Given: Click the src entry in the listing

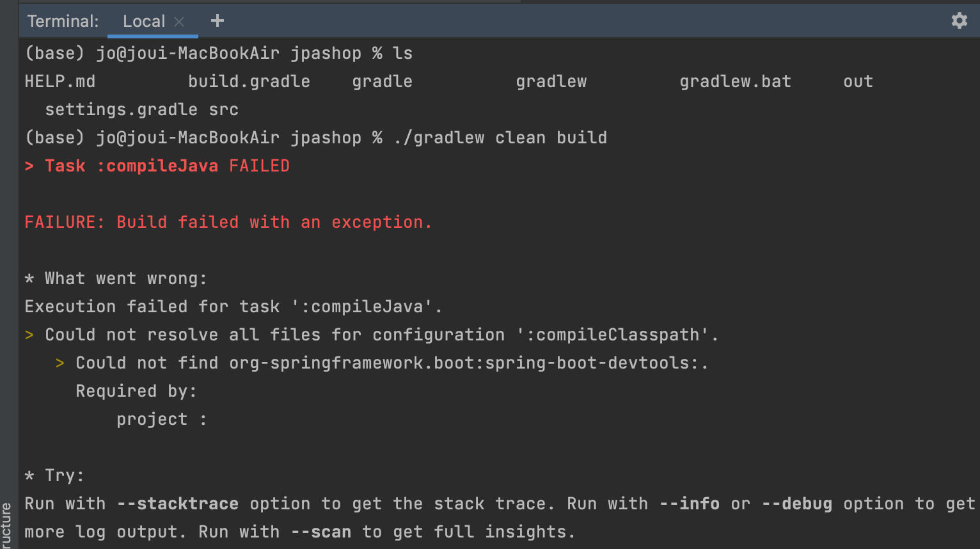Looking at the screenshot, I should coord(223,110).
